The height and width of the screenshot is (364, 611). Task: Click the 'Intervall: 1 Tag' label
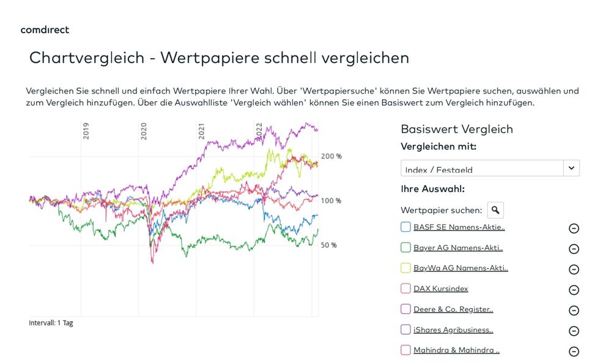(50, 322)
